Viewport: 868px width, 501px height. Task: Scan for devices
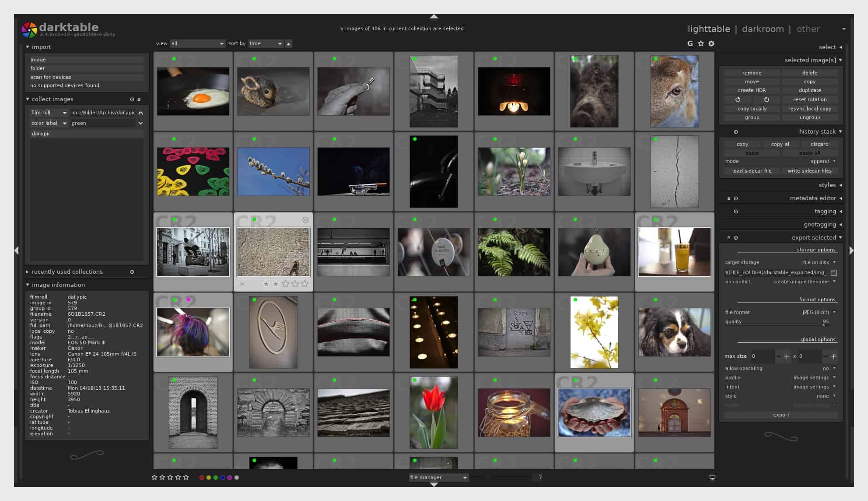[x=86, y=77]
